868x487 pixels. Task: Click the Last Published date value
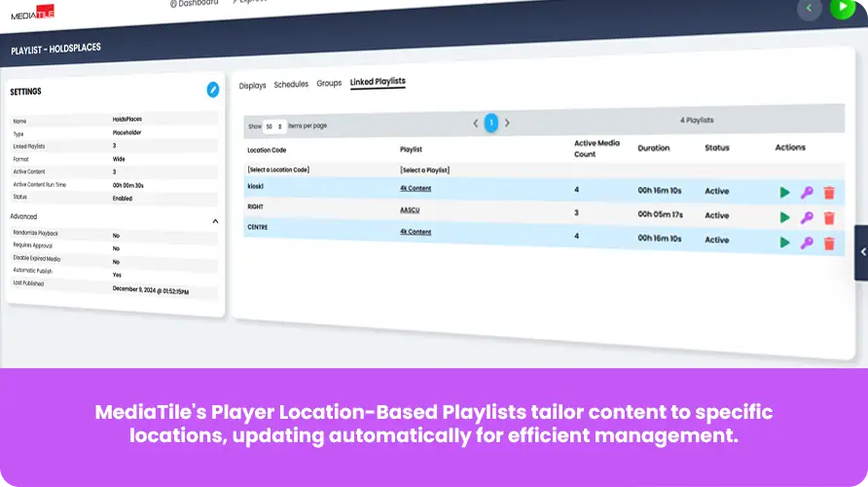point(151,290)
